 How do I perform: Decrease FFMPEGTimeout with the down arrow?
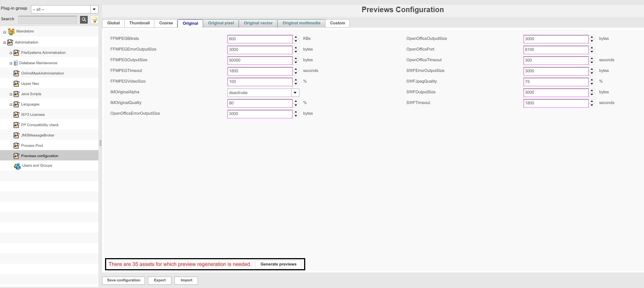pos(296,73)
